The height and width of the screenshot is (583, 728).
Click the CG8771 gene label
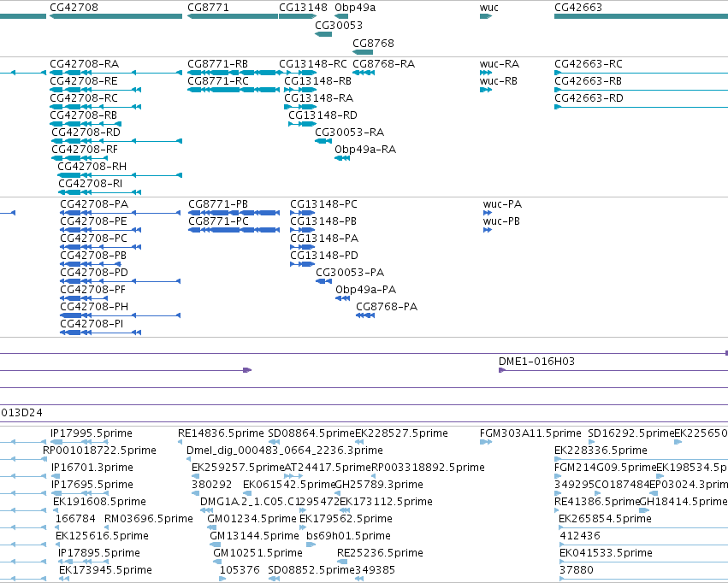click(208, 8)
